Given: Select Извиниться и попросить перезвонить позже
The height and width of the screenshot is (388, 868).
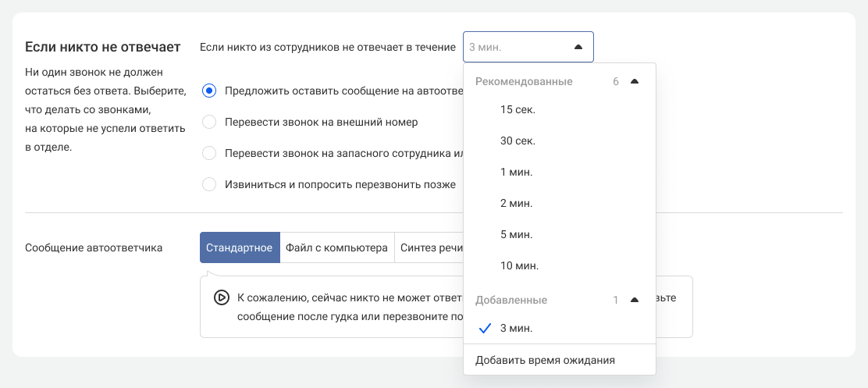Looking at the screenshot, I should coord(208,185).
